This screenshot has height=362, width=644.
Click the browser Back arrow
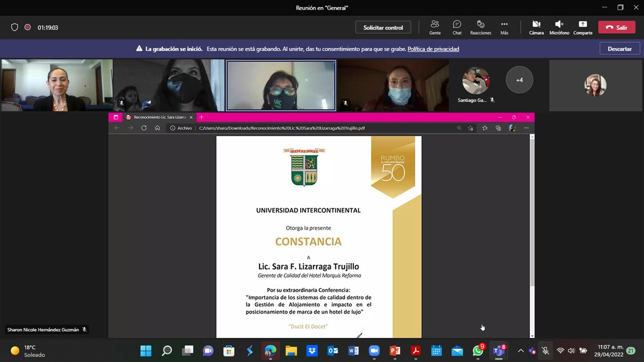tap(117, 128)
